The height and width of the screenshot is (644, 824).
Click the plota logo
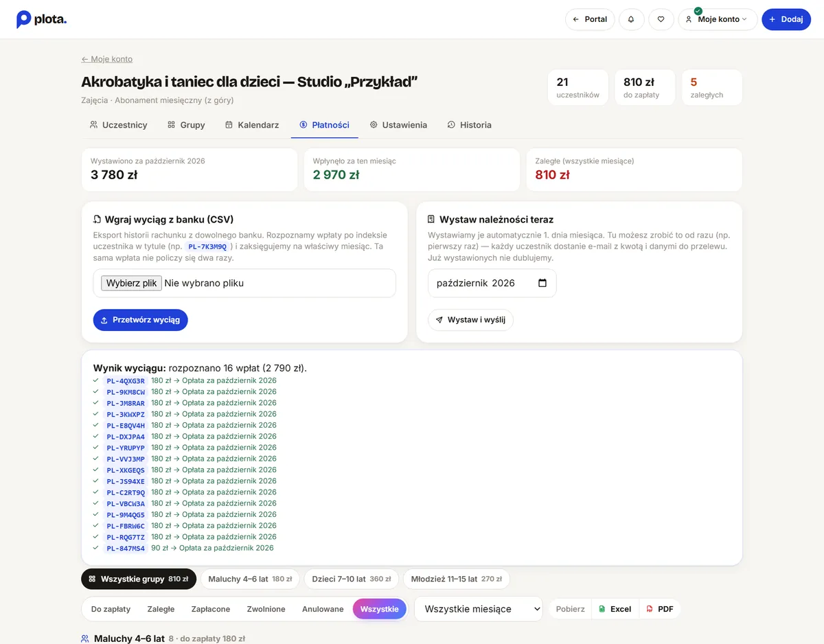click(x=41, y=19)
